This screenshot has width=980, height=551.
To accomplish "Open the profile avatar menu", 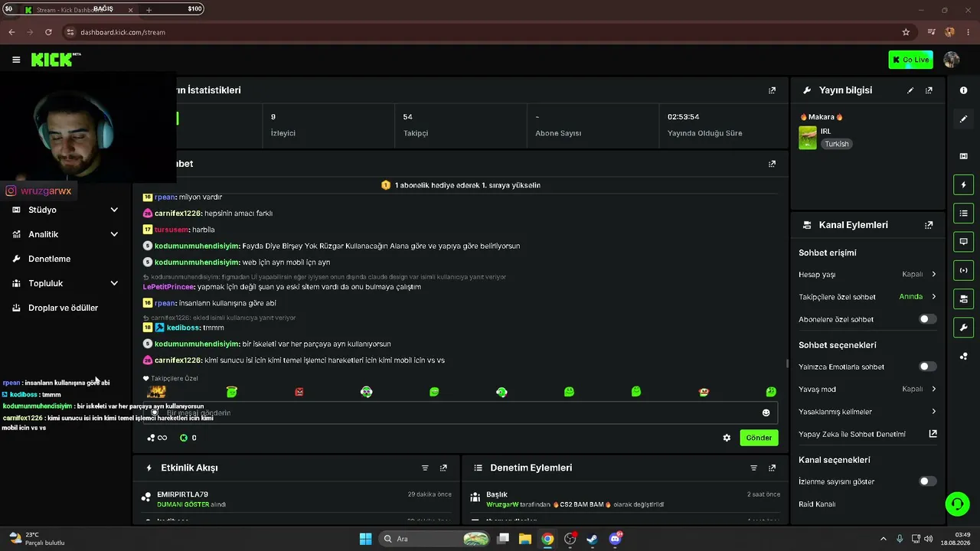I will pos(952,60).
